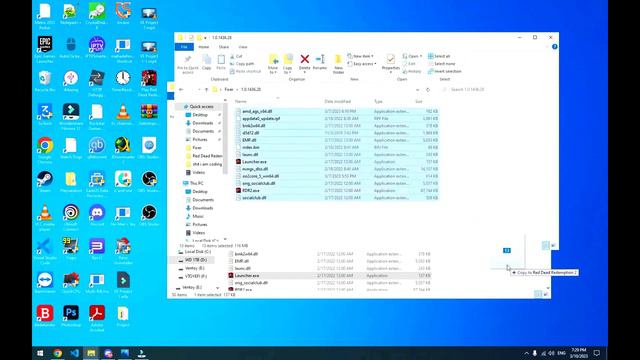Open Properties from the ribbon
The width and height of the screenshot is (640, 360).
(391, 63)
